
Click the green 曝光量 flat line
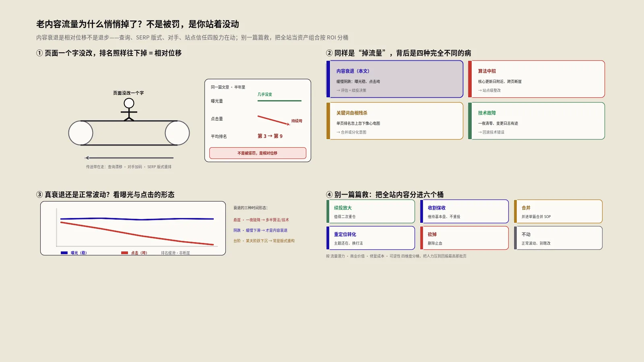[279, 101]
